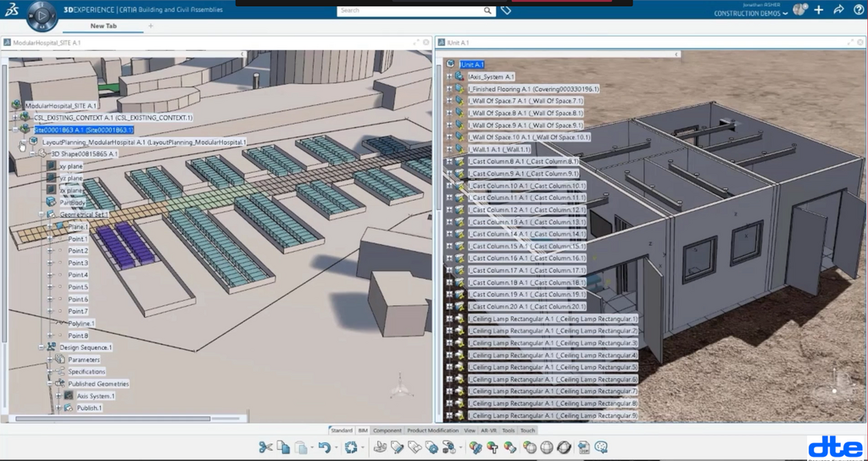The image size is (868, 461).
Task: Select LayoutPlanning_ModularHospital A.1 tree item
Action: (x=144, y=142)
